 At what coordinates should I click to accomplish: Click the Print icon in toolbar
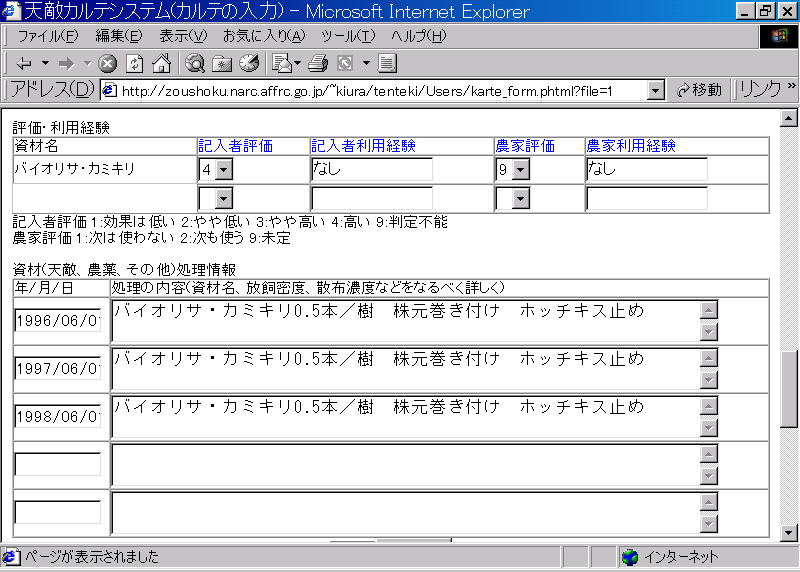pyautogui.click(x=318, y=64)
